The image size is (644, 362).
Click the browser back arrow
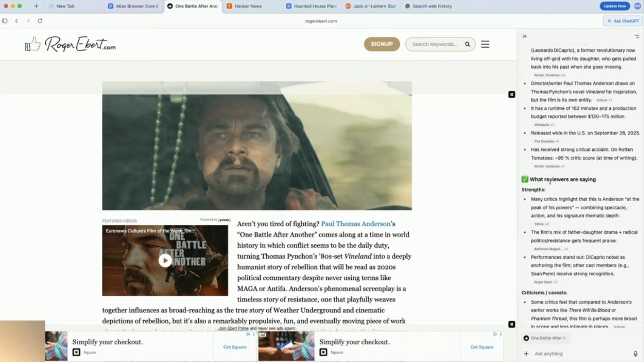[x=17, y=21]
